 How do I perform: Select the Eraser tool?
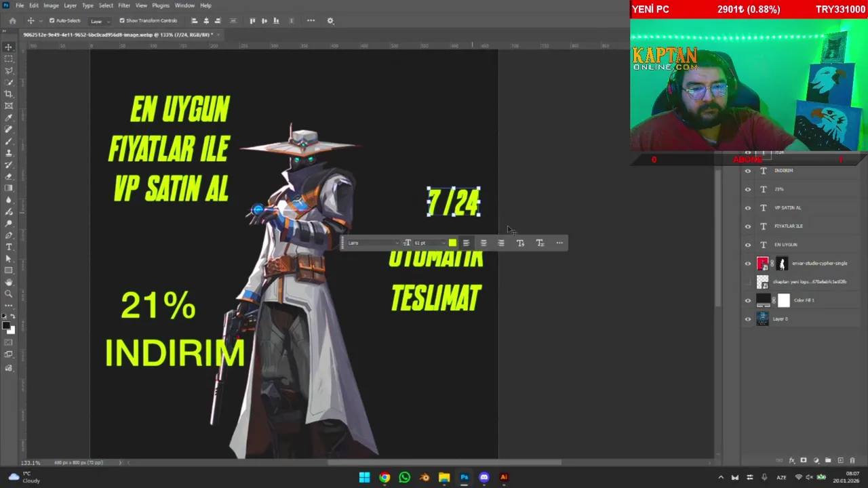[9, 176]
